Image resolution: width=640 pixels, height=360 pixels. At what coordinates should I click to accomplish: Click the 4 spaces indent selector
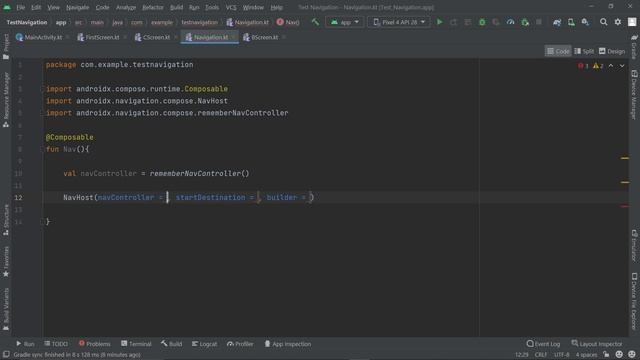coord(587,354)
